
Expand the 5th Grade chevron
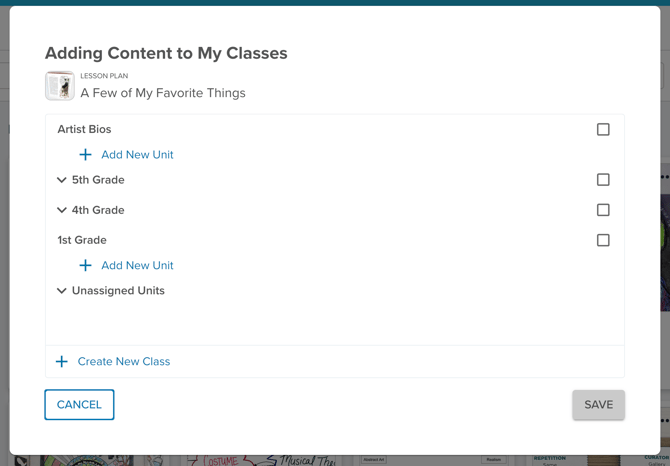[62, 180]
